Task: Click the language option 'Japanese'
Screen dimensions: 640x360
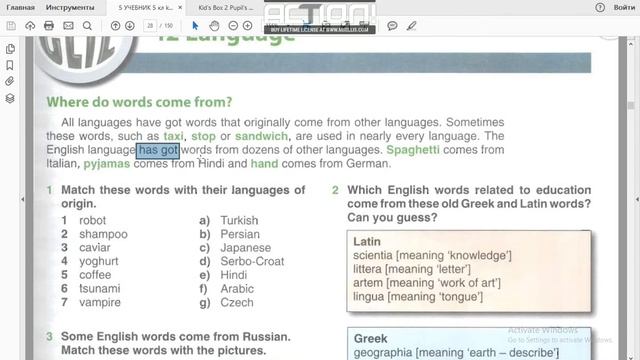Action: click(x=245, y=248)
